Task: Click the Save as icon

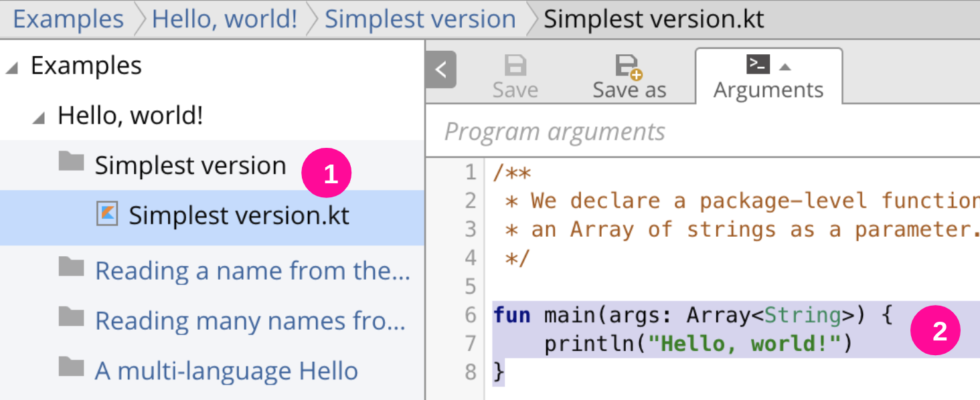Action: (x=628, y=66)
